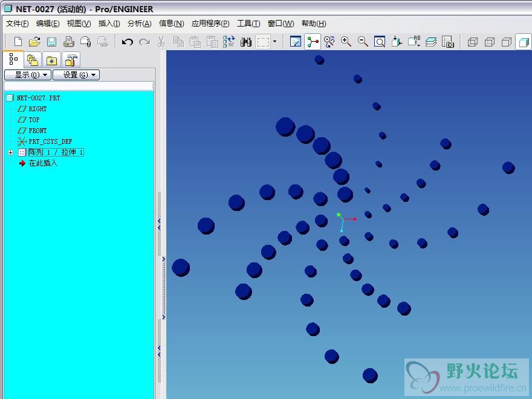Open the 文件 menu

tap(17, 24)
